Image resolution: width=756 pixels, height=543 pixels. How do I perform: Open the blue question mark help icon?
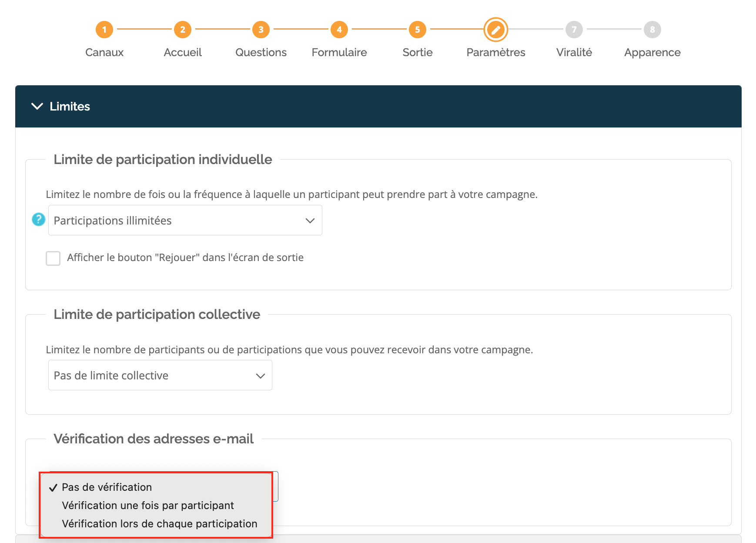click(39, 219)
